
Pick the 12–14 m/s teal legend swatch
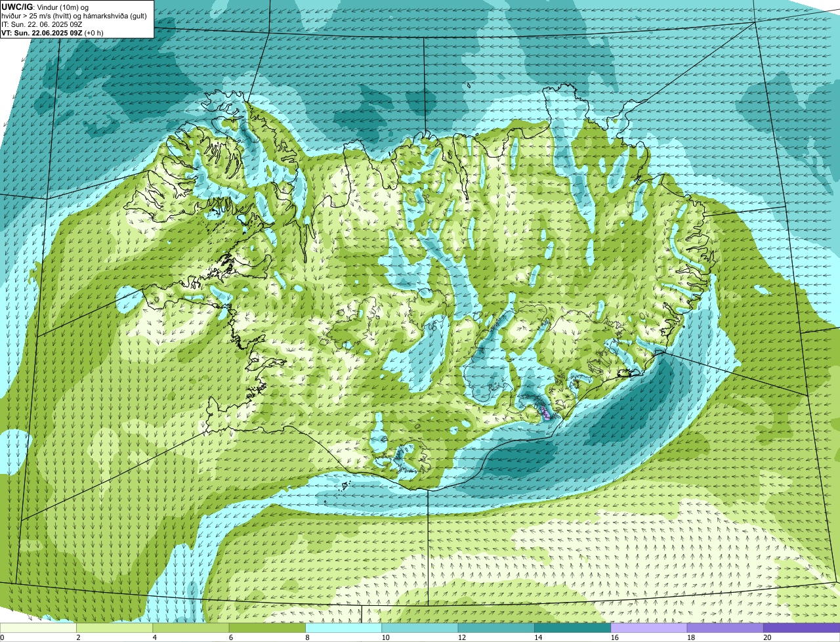(496, 628)
